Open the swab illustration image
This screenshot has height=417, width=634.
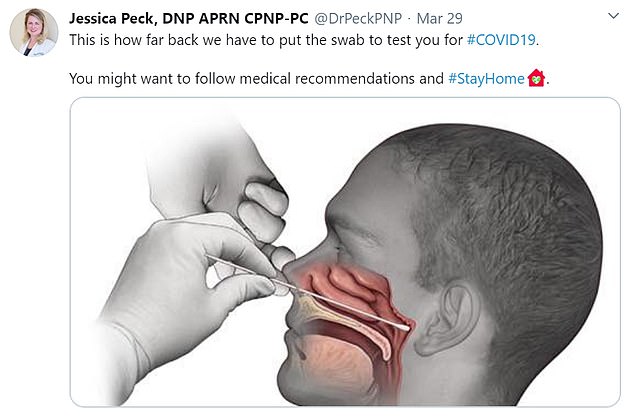click(x=345, y=252)
